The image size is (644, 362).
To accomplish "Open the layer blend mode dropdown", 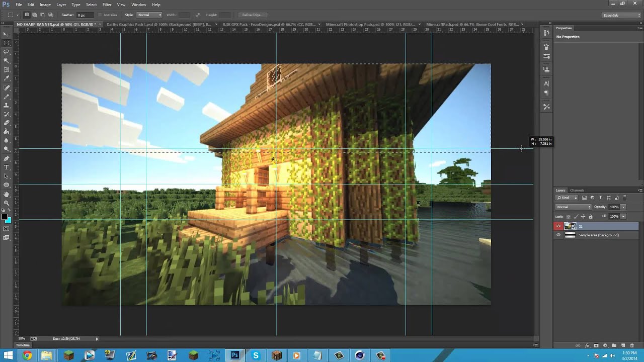I will pyautogui.click(x=574, y=207).
